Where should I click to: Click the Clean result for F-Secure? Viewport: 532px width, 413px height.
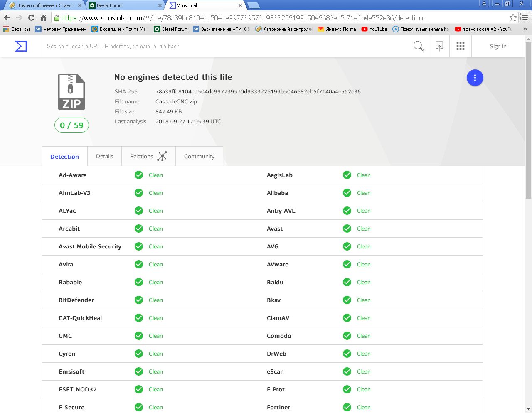(156, 407)
